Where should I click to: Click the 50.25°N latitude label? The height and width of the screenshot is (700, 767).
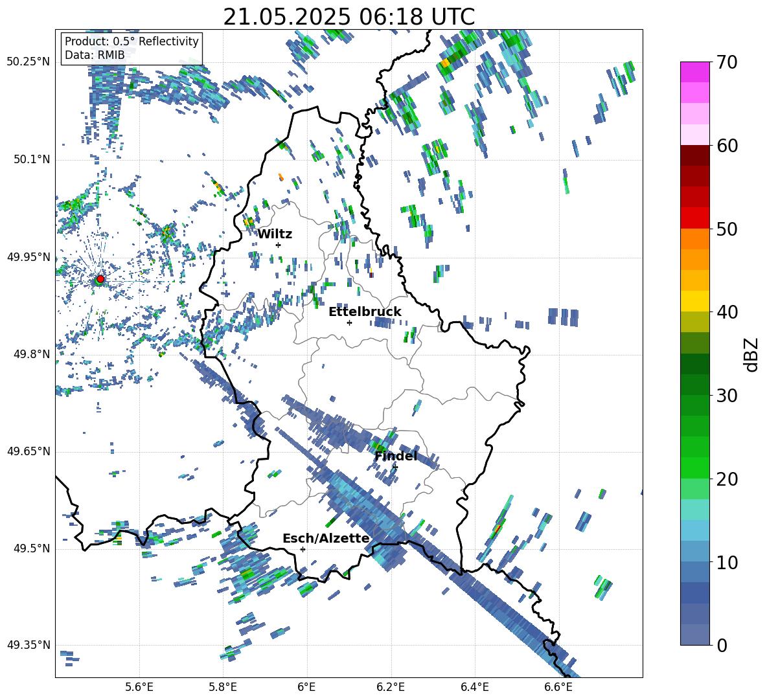coord(29,62)
